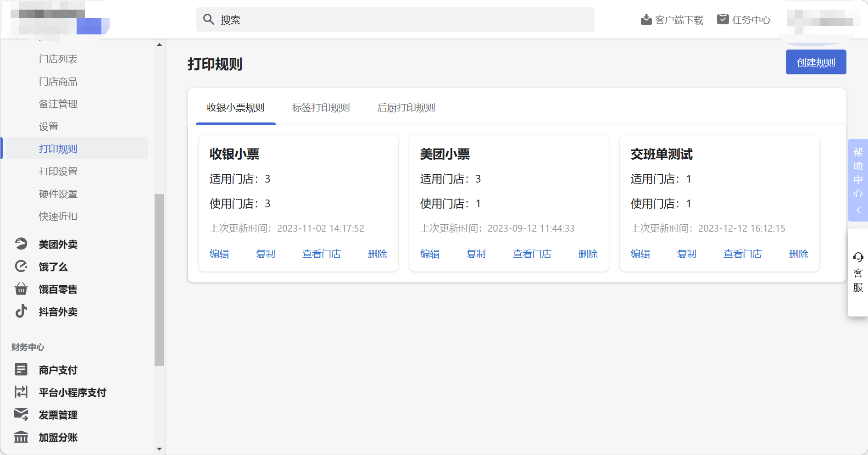Image resolution: width=868 pixels, height=455 pixels.
Task: Click the 加盟分账 bank icon
Action: click(21, 437)
